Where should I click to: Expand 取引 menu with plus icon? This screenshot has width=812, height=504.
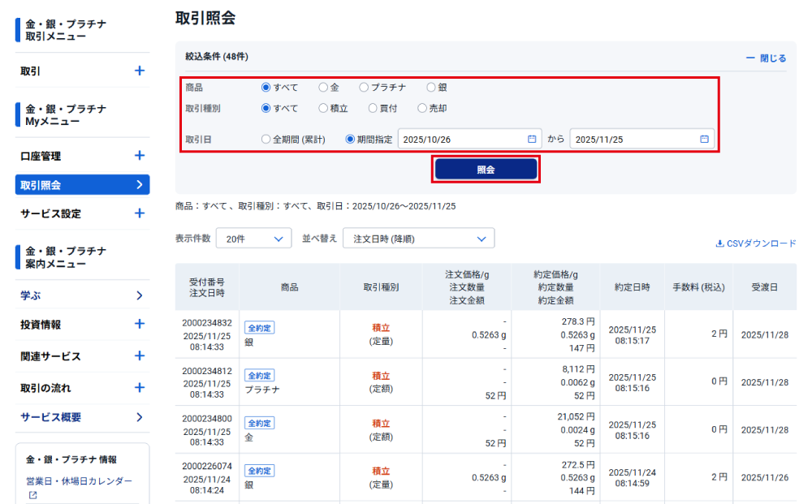(x=139, y=71)
